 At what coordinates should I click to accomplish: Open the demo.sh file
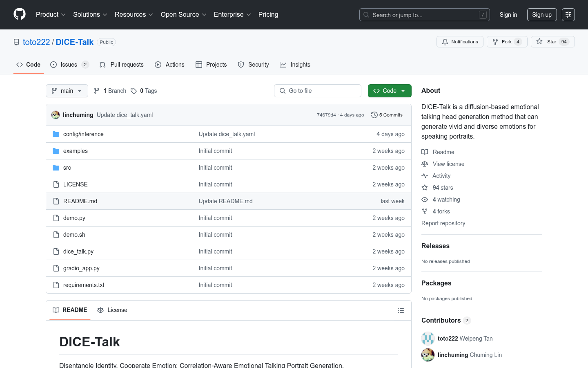[74, 235]
